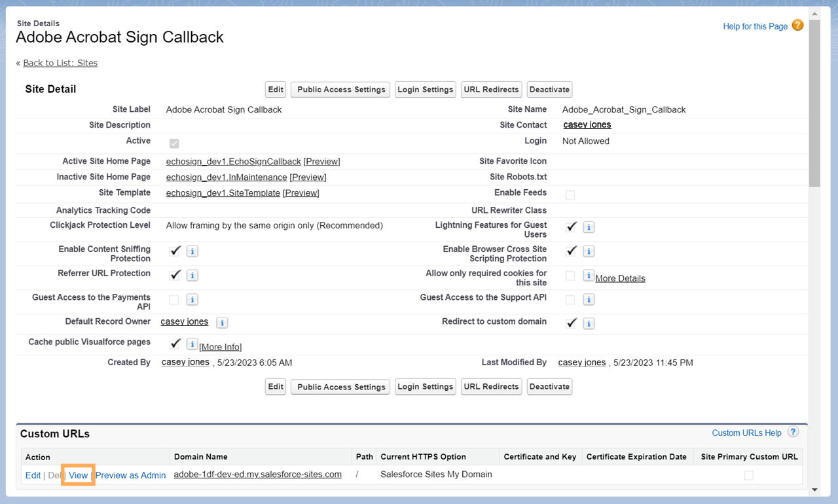Screen dimensions: 838x504
Task: Click info icon for Cache public Visualforce pages
Action: tap(192, 344)
